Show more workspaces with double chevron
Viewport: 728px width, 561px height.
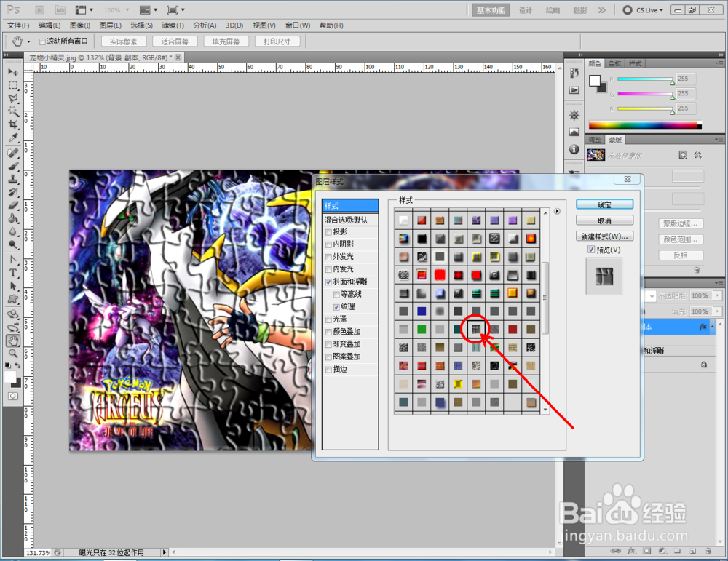coord(602,9)
